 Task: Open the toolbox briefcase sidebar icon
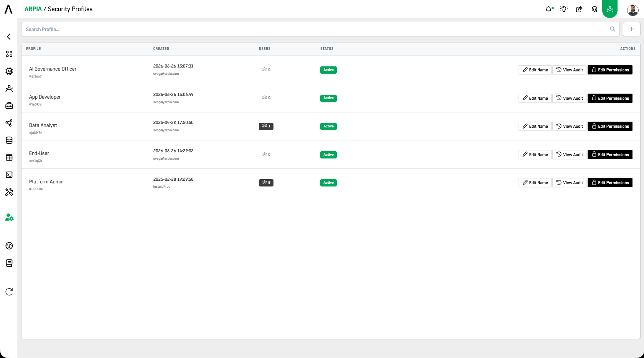(x=9, y=106)
